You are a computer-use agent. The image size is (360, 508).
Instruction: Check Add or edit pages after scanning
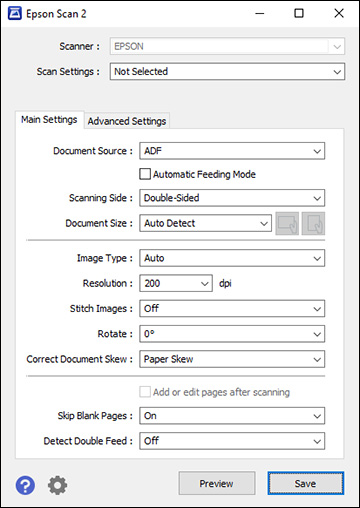coord(145,392)
